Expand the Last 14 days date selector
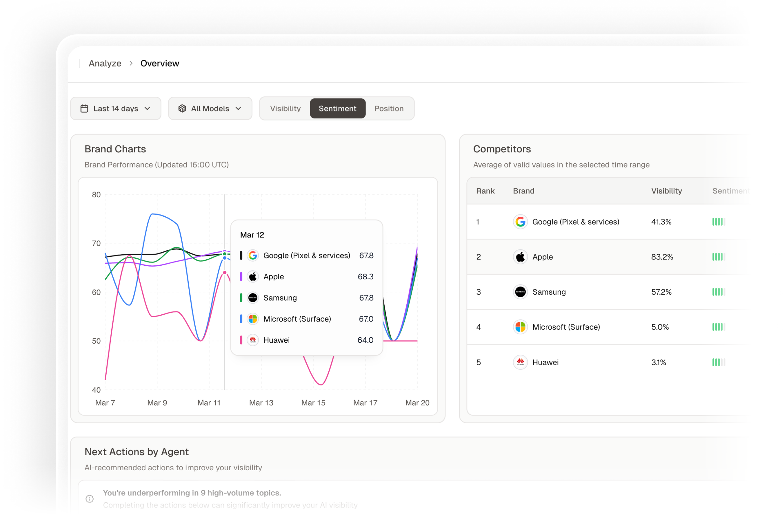The width and height of the screenshot is (784, 532). click(x=116, y=108)
